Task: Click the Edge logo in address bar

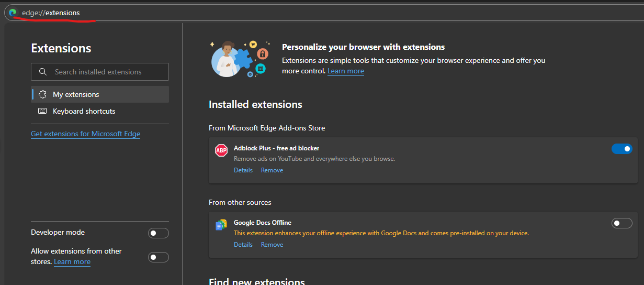Action: tap(13, 13)
